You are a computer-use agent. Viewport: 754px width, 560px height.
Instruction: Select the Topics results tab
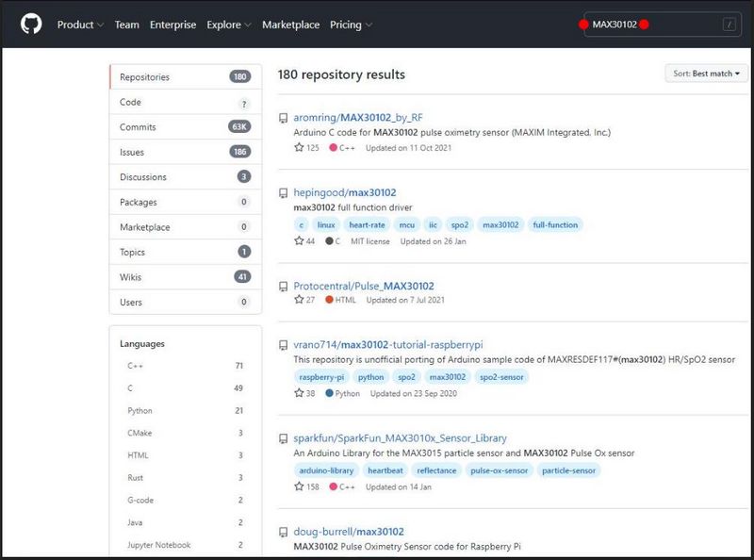click(x=186, y=252)
